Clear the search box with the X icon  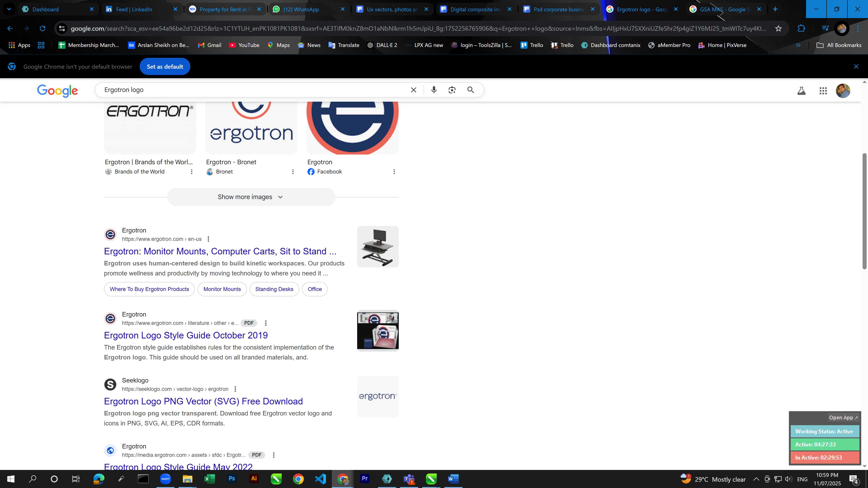point(414,90)
